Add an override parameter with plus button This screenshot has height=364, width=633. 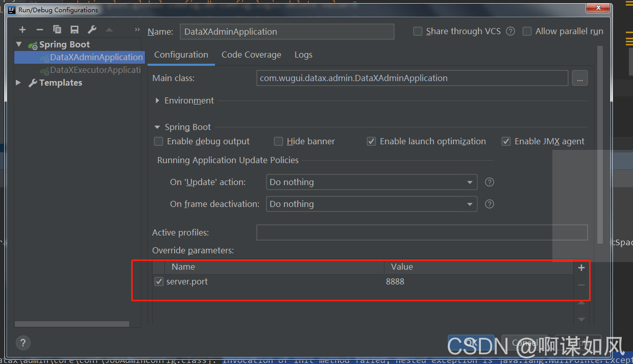[x=581, y=268]
